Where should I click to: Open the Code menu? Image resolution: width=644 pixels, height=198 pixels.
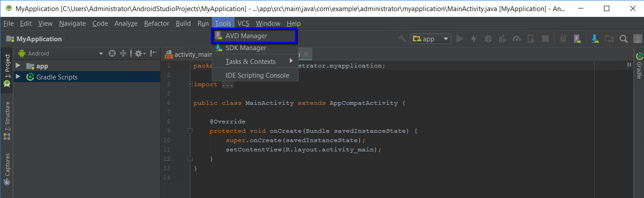tap(100, 24)
